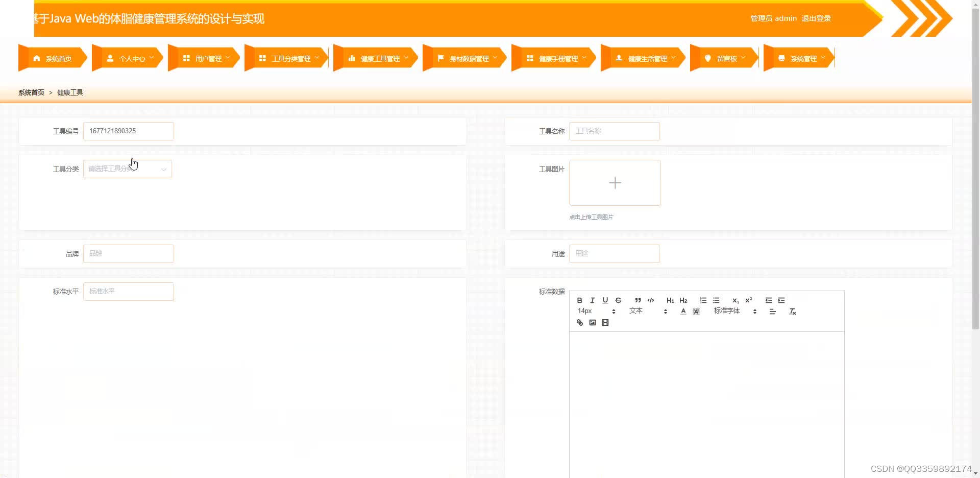Open the 工具分类管理 menu

(286, 59)
